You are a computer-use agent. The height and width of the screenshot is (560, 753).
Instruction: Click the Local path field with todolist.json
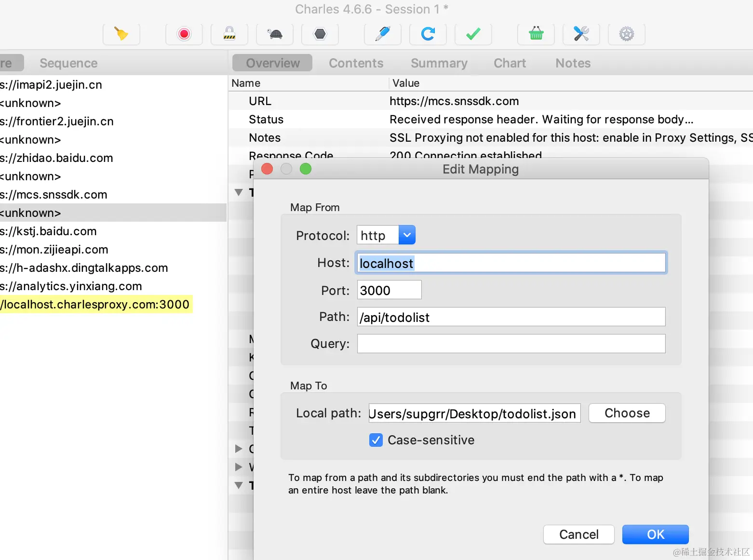pos(475,413)
